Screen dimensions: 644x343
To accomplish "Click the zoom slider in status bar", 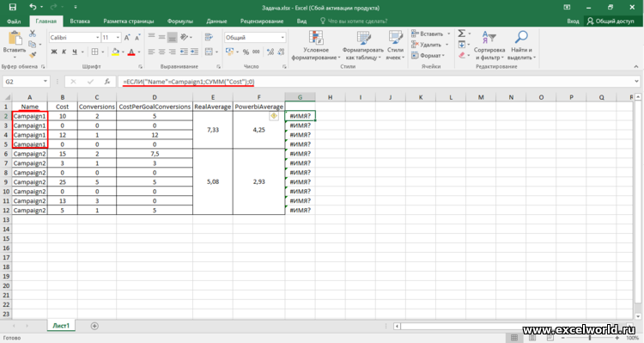I will pos(590,338).
